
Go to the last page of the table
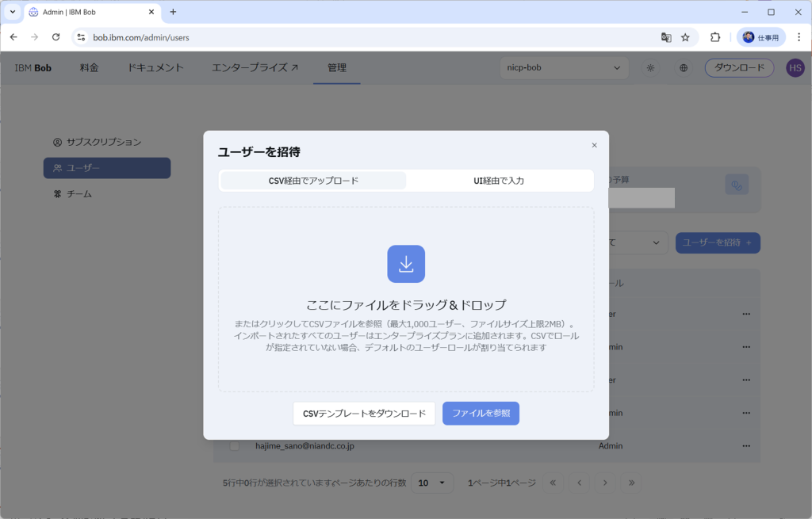coord(631,483)
